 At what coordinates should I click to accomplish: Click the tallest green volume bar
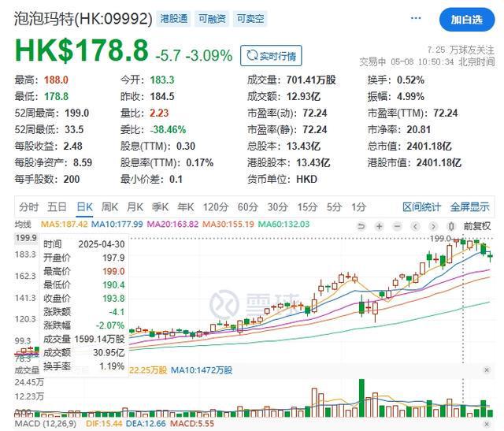pos(361,398)
